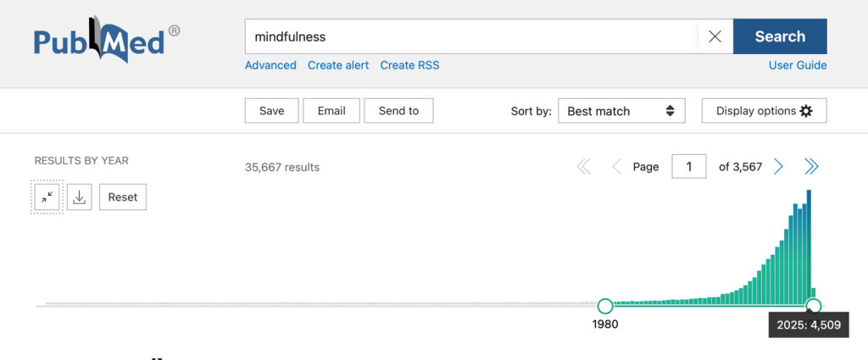Screen dimensions: 868x360
Task: Jump to the first results page
Action: coord(583,167)
